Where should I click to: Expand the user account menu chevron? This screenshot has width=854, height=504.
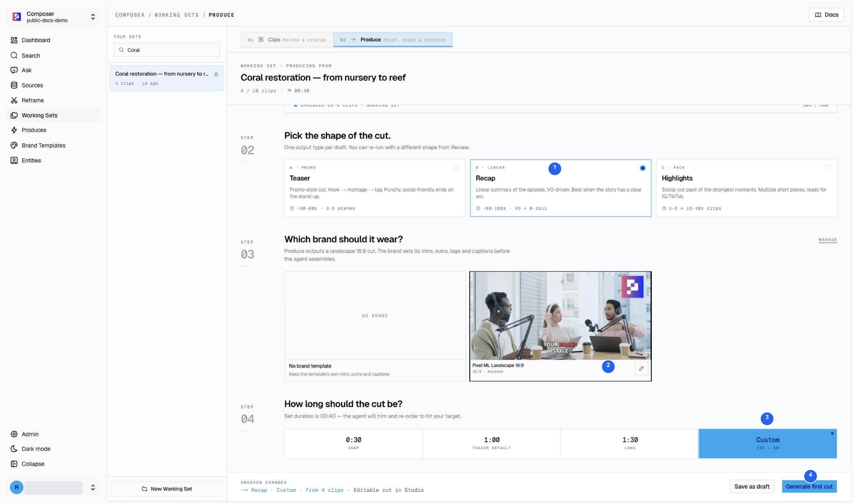click(93, 487)
